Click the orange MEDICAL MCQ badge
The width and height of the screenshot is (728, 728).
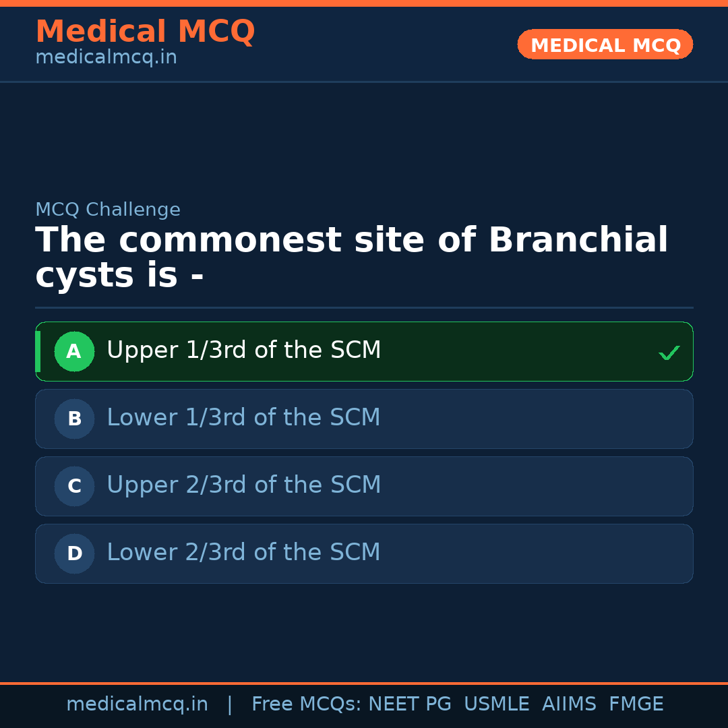(605, 44)
